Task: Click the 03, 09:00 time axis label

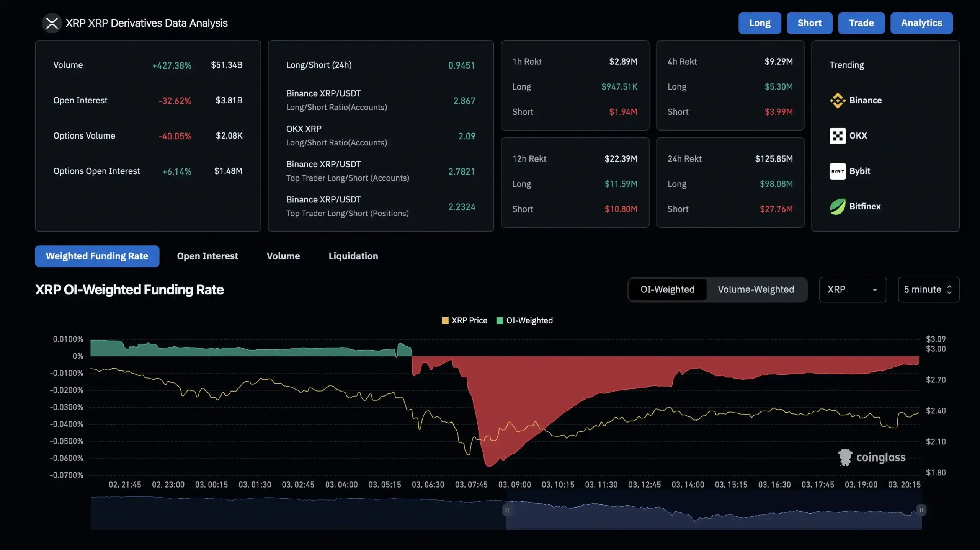Action: pos(514,485)
